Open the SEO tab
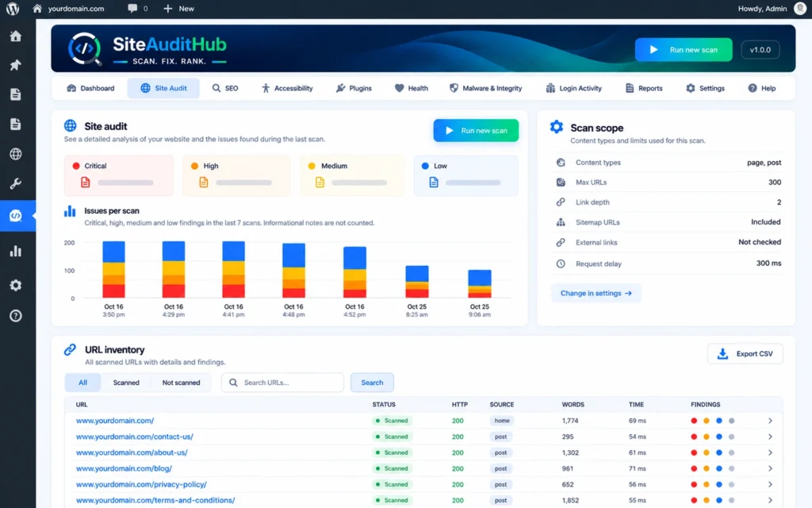The width and height of the screenshot is (812, 508). pyautogui.click(x=225, y=88)
